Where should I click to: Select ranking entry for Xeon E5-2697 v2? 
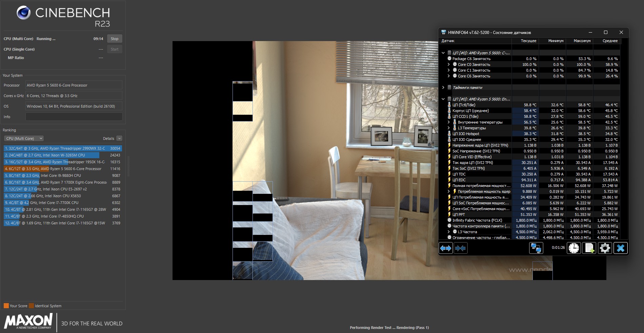pyautogui.click(x=63, y=189)
